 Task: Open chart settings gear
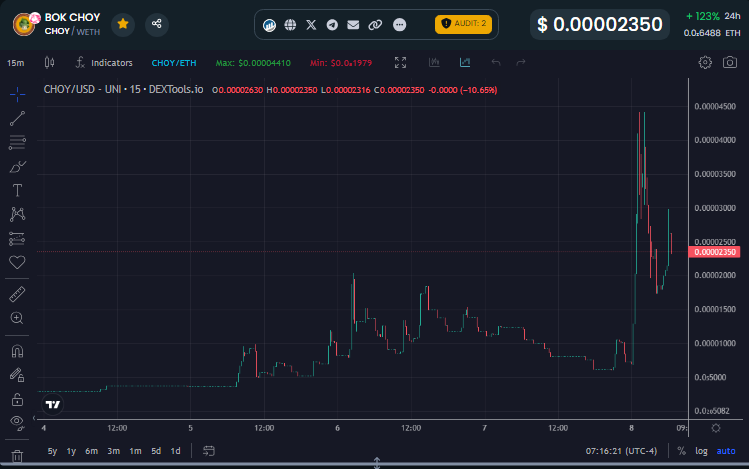(705, 63)
